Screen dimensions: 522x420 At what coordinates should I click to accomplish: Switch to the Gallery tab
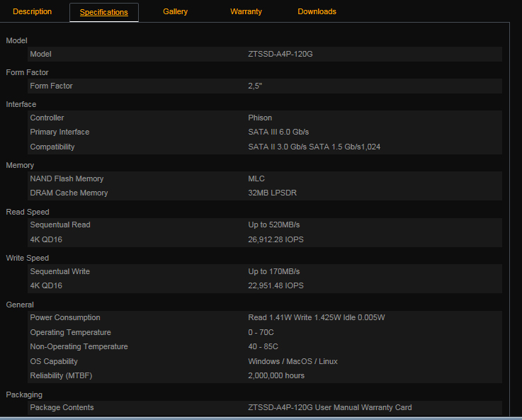(176, 11)
